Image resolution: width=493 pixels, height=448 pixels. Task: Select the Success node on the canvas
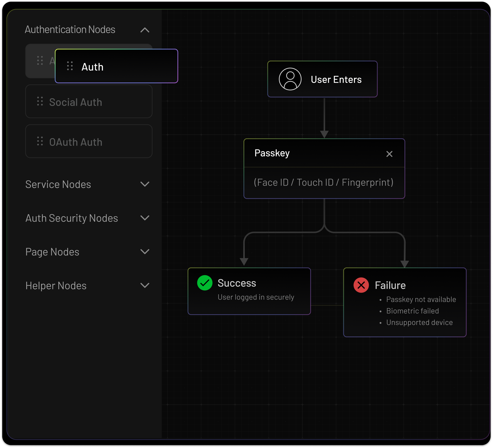pyautogui.click(x=237, y=283)
